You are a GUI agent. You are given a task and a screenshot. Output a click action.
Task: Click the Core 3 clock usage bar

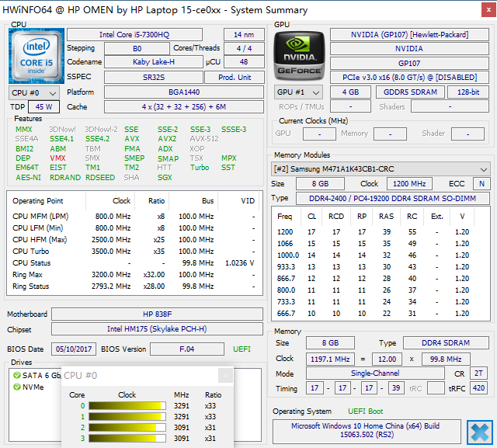click(x=127, y=438)
